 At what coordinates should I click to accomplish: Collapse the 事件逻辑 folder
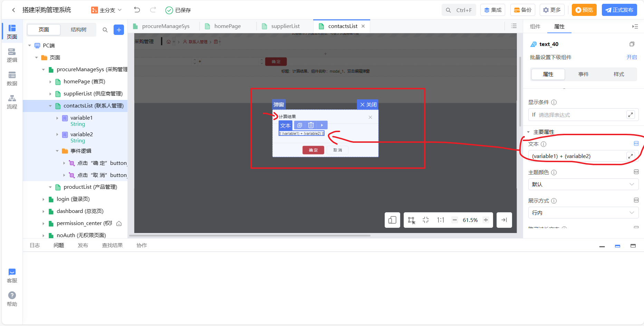point(57,151)
